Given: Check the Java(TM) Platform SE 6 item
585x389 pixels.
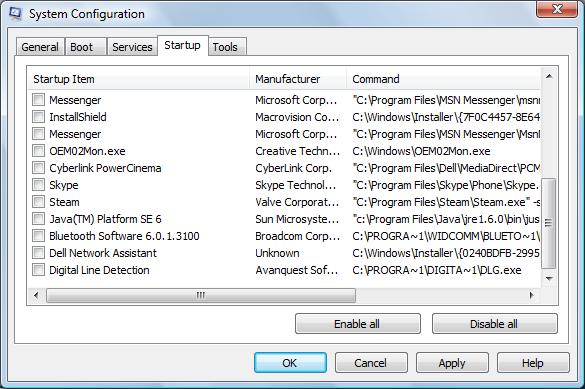Looking at the screenshot, I should (x=38, y=219).
